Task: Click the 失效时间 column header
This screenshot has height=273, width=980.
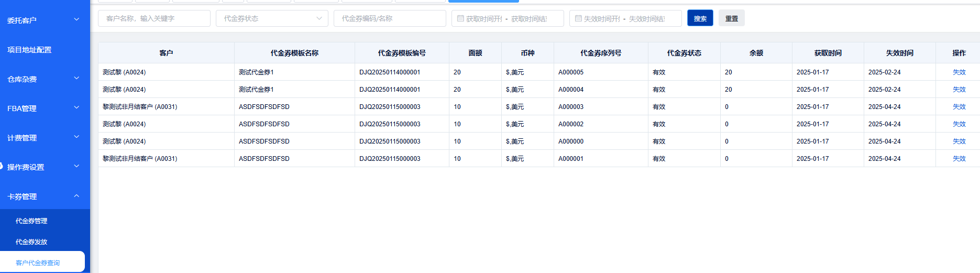Action: pyautogui.click(x=900, y=53)
